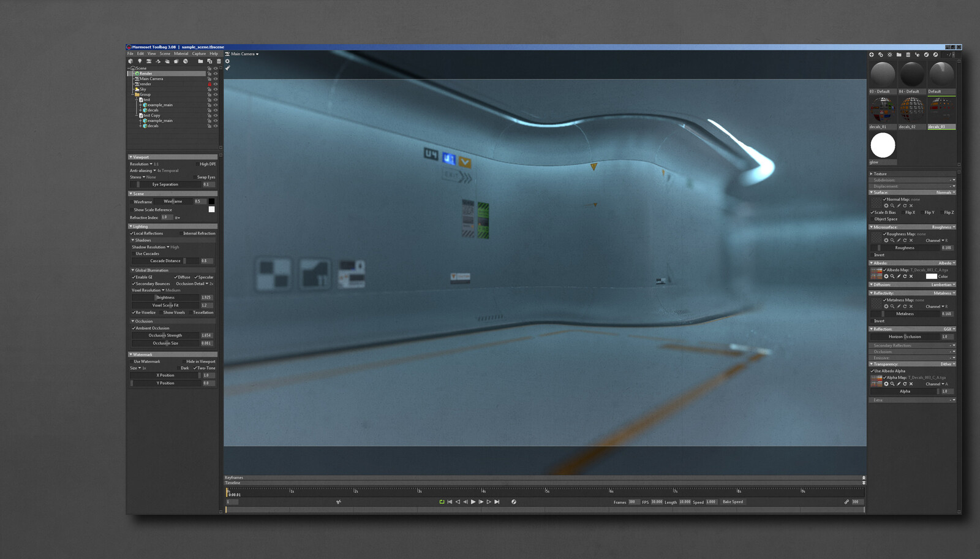Open the Capture menu
The height and width of the screenshot is (559, 980).
click(x=199, y=53)
